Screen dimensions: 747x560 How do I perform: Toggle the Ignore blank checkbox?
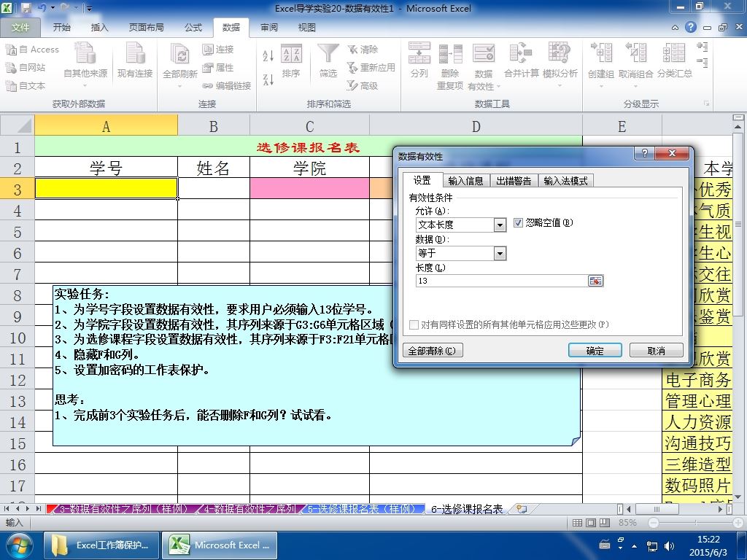[518, 223]
